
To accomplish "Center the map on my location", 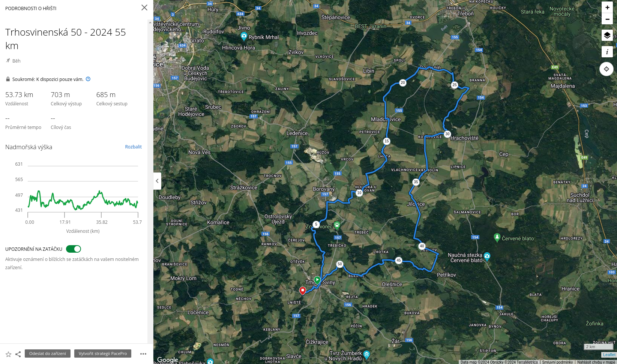I will click(606, 69).
